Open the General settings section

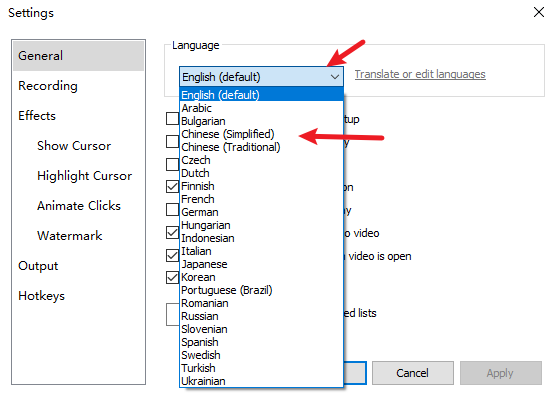pos(78,56)
